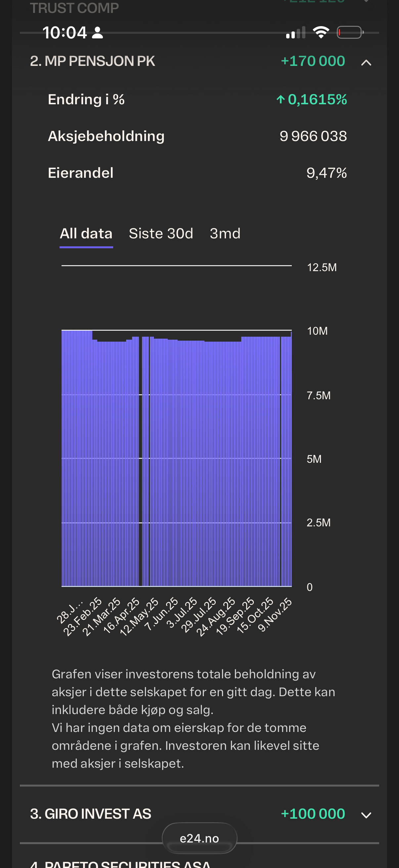This screenshot has width=399, height=868.
Task: Tap the Wi-Fi status icon
Action: click(321, 32)
